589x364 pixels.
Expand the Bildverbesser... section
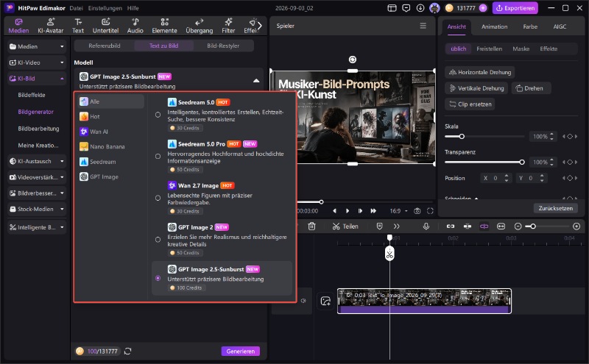(x=37, y=193)
